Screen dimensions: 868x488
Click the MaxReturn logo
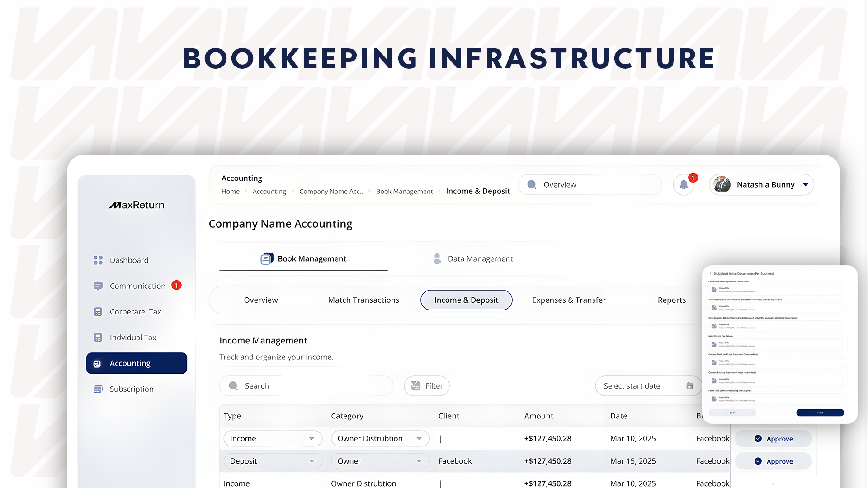(137, 205)
